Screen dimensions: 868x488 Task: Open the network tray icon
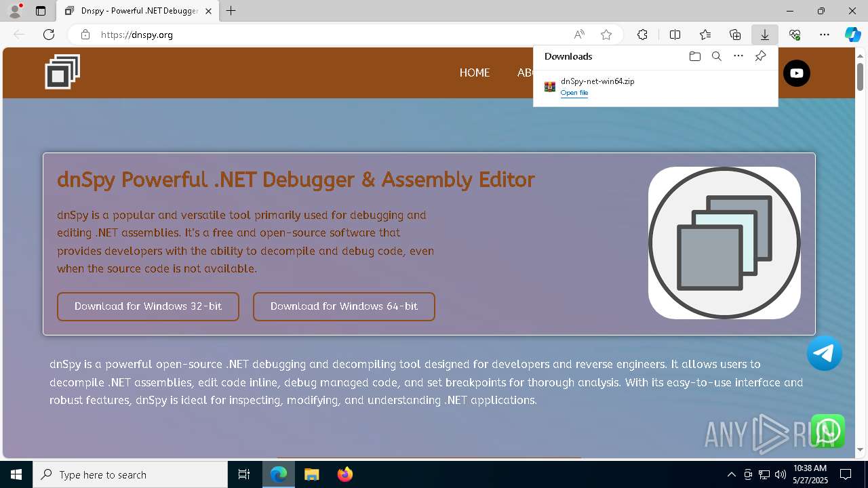[x=764, y=474]
